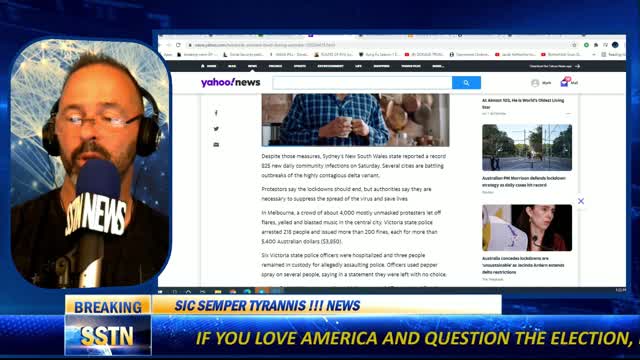Reload the page using browser refresh icon
The height and width of the screenshot is (360, 640).
pos(178,45)
